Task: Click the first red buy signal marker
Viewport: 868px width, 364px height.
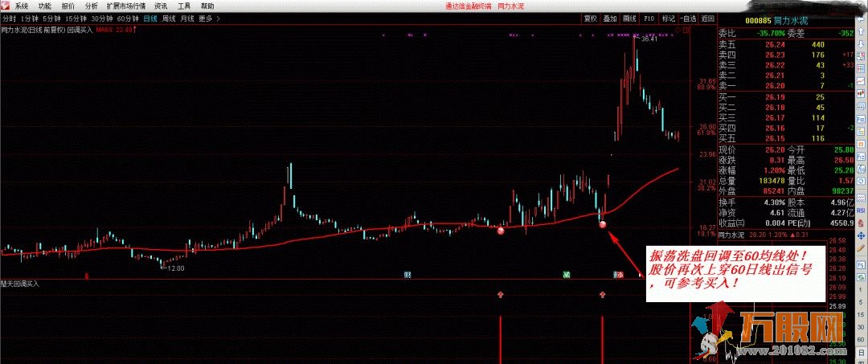Action: (501, 231)
